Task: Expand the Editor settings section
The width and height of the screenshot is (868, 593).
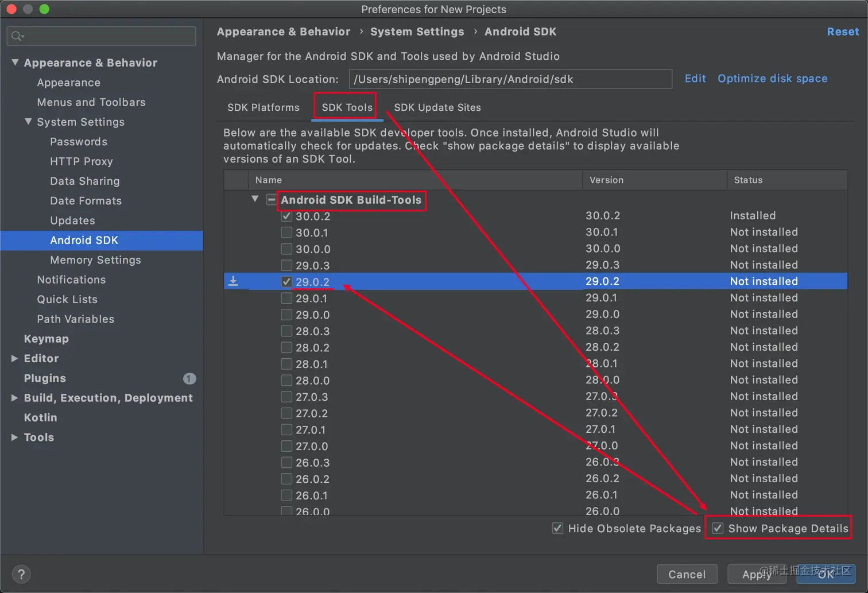Action: click(x=15, y=358)
